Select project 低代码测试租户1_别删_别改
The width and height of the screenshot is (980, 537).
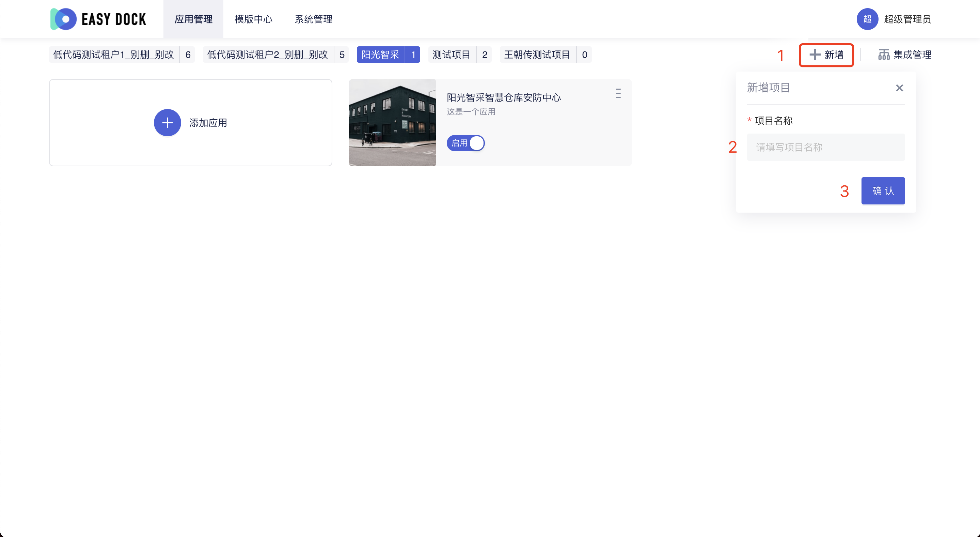[113, 55]
